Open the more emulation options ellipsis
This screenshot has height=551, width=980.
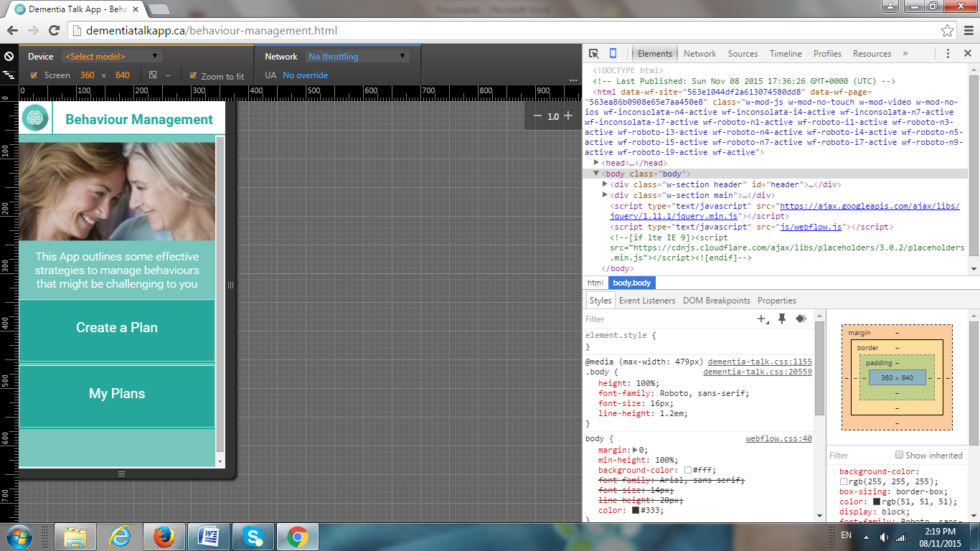click(x=573, y=80)
